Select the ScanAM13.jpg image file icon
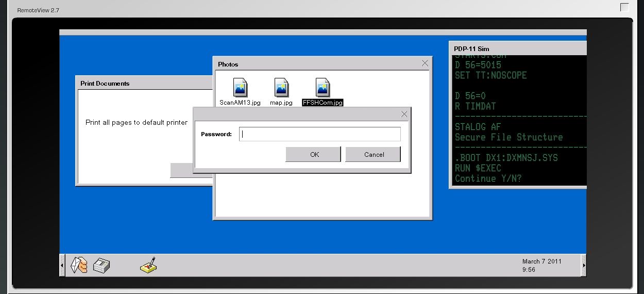Image resolution: width=644 pixels, height=294 pixels. pyautogui.click(x=240, y=88)
